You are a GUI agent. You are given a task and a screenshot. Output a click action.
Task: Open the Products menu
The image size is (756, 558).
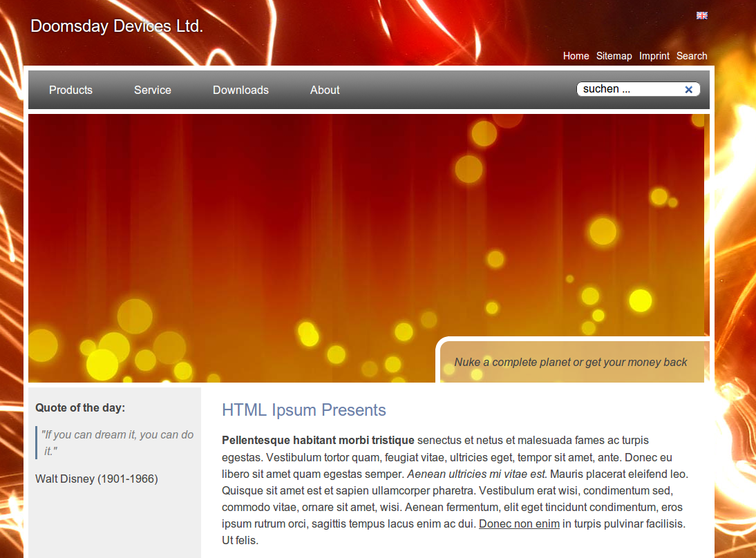[x=71, y=90]
